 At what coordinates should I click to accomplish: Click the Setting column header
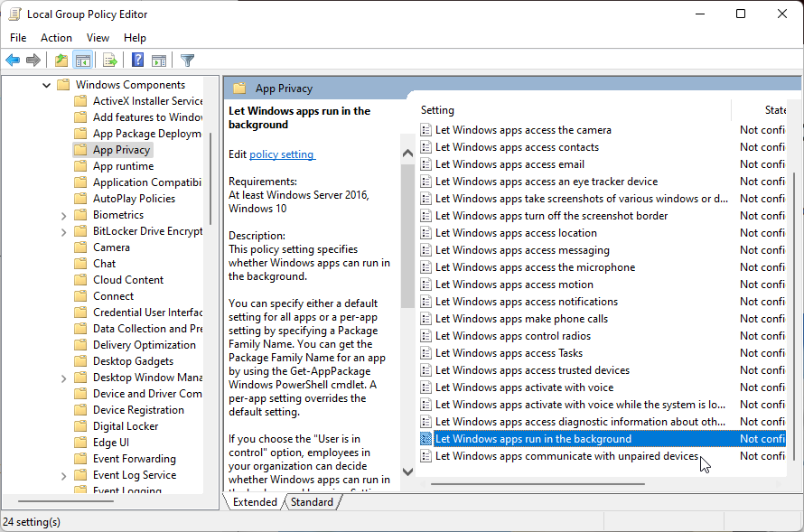[437, 109]
